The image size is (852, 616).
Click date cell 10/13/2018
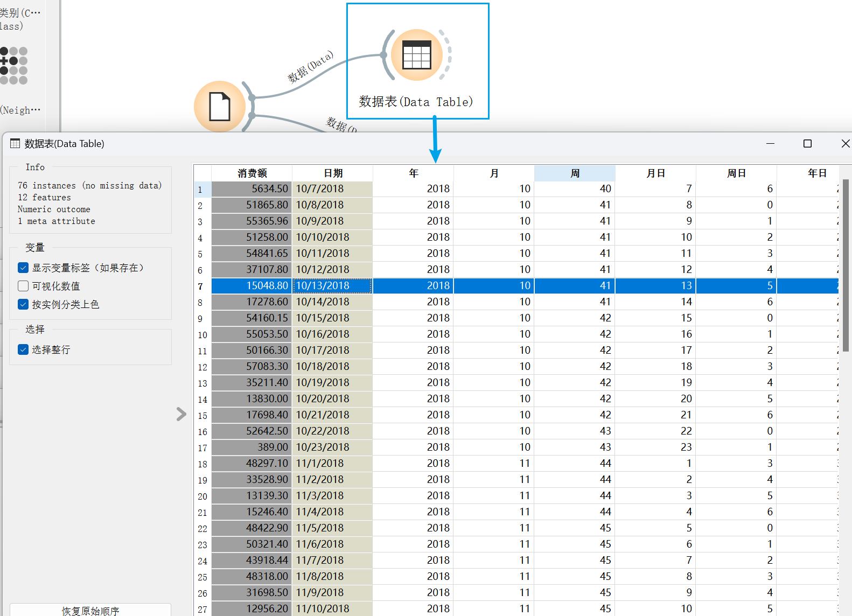click(x=333, y=286)
